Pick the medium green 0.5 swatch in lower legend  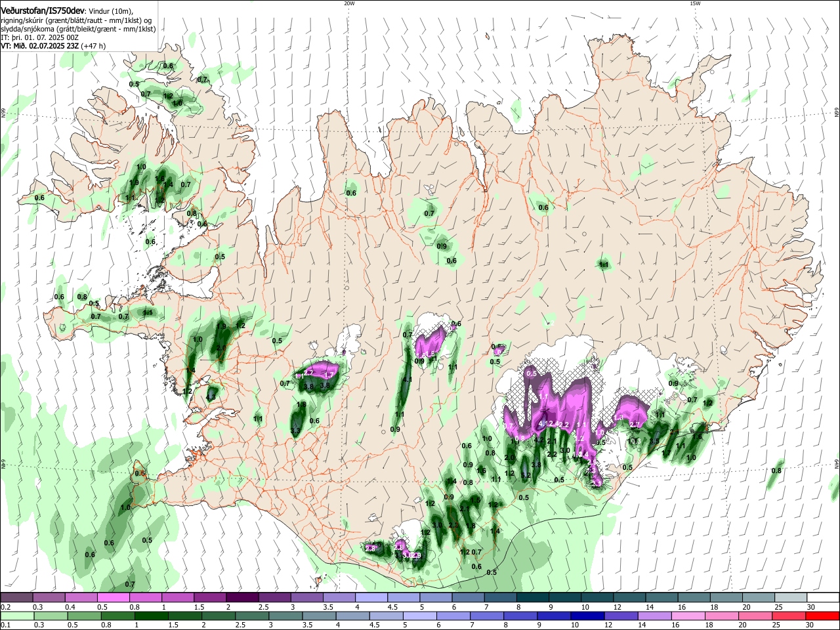click(x=84, y=616)
